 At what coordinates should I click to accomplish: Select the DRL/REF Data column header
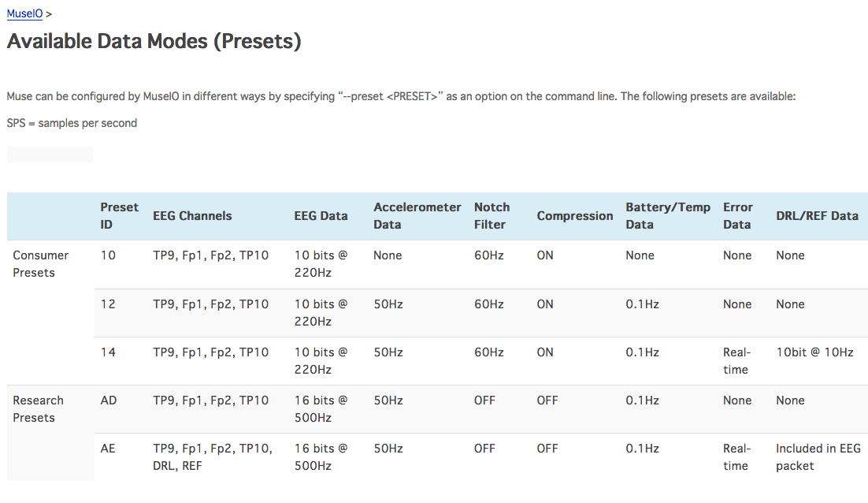tap(817, 215)
